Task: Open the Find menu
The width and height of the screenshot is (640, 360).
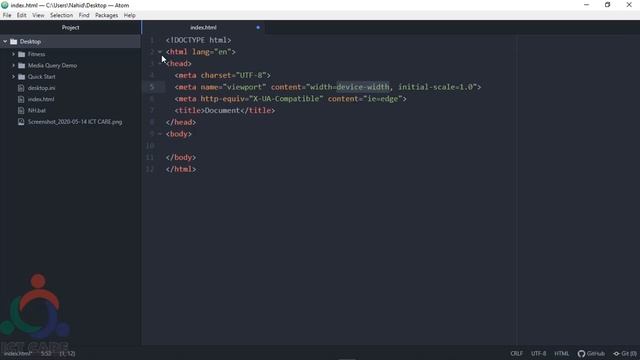Action: tap(84, 15)
